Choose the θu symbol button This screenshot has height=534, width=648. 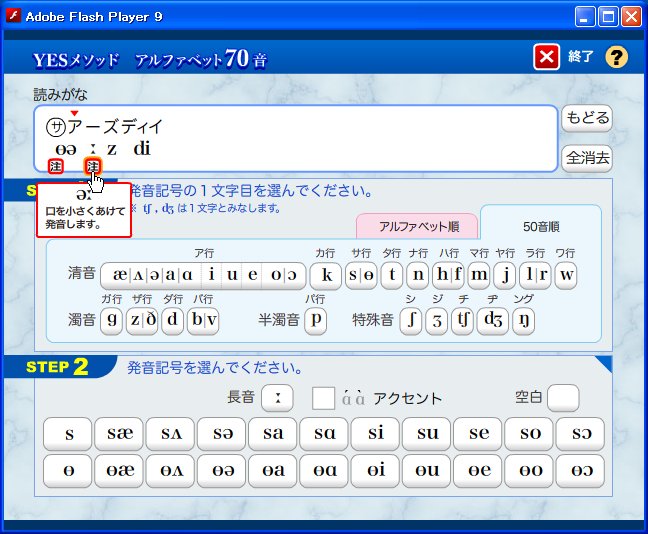pos(426,471)
